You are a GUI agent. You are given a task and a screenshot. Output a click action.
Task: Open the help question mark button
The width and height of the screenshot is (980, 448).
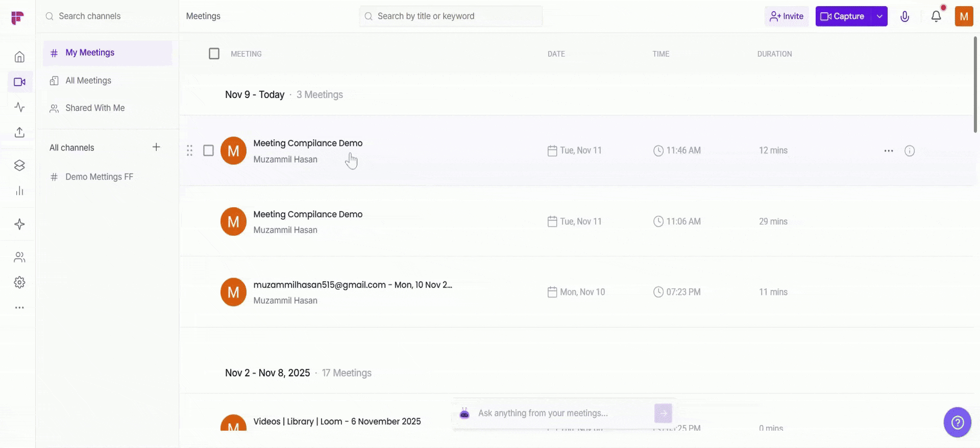pyautogui.click(x=958, y=422)
